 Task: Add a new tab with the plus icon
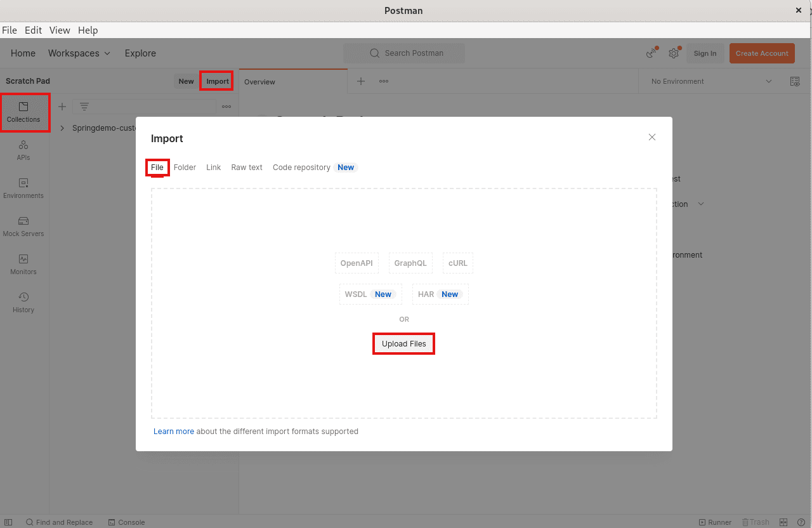361,81
